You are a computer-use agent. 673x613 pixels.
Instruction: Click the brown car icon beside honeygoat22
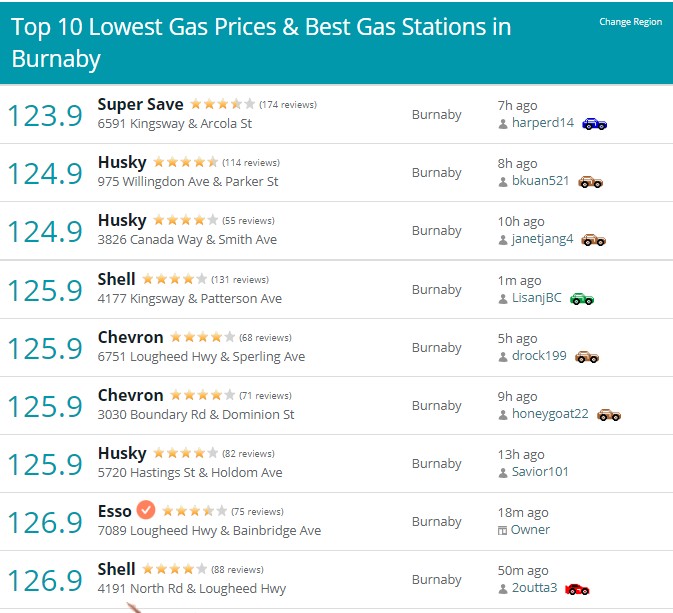[x=609, y=415]
